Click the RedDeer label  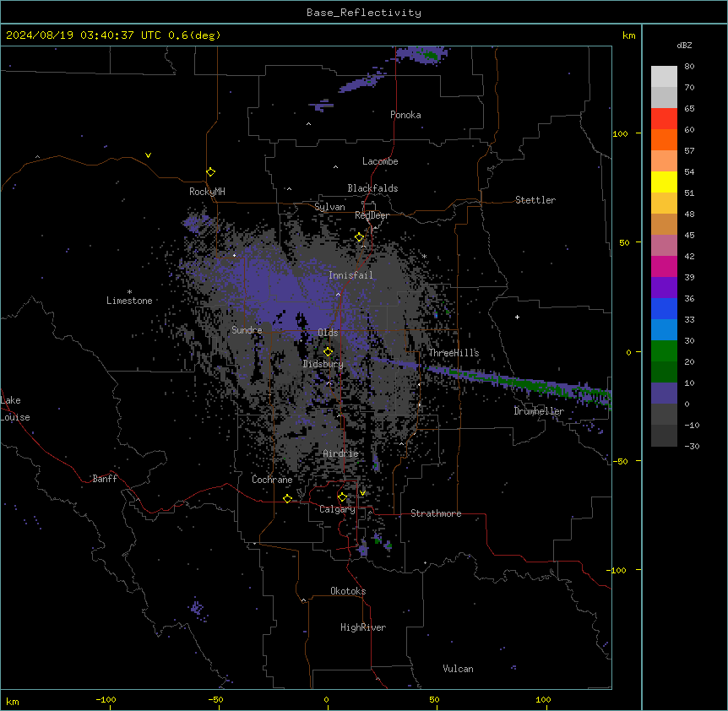(372, 215)
